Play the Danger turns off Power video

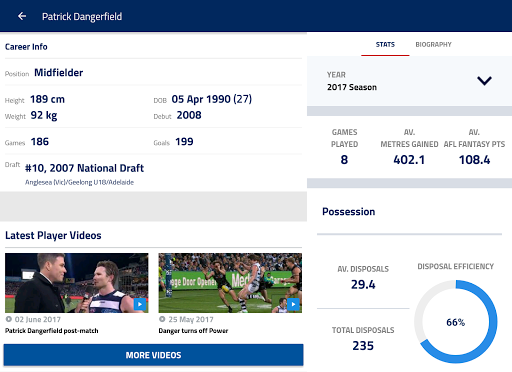(293, 304)
